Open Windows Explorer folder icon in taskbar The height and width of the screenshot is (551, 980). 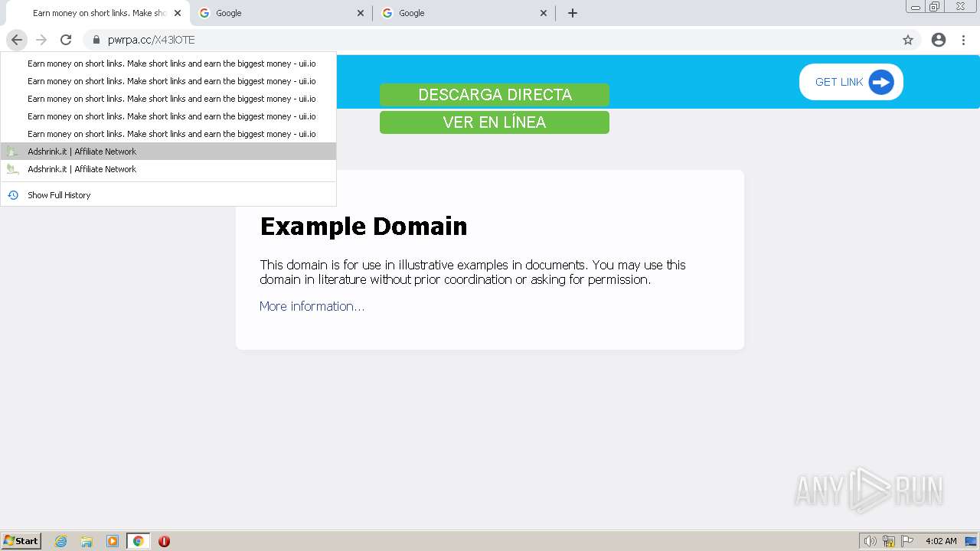(x=87, y=541)
